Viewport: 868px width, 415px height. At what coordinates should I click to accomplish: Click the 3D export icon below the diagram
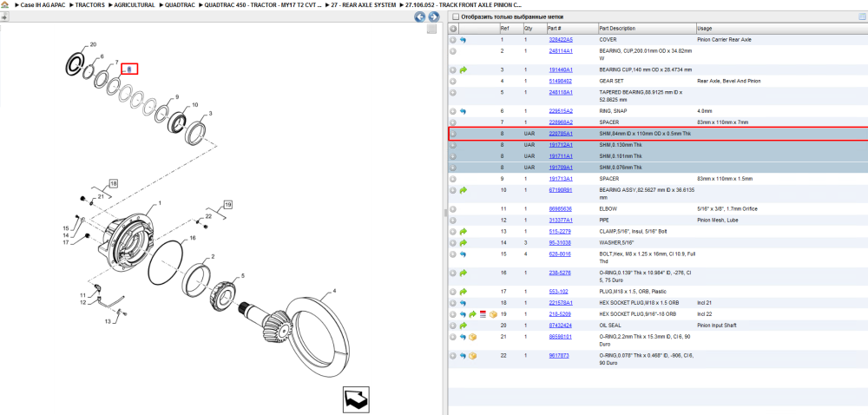[356, 399]
